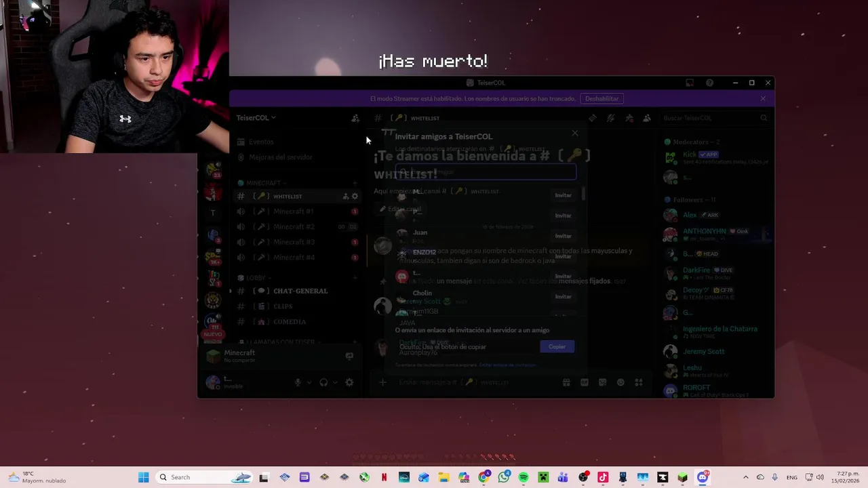The height and width of the screenshot is (488, 868).
Task: Click create-invite icon on WHITELIST channel row
Action: pyautogui.click(x=345, y=197)
